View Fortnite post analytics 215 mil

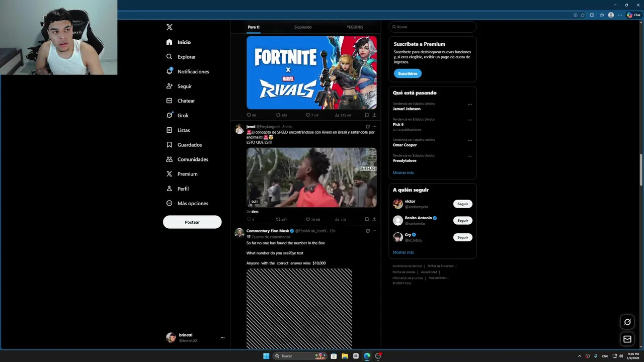(343, 115)
